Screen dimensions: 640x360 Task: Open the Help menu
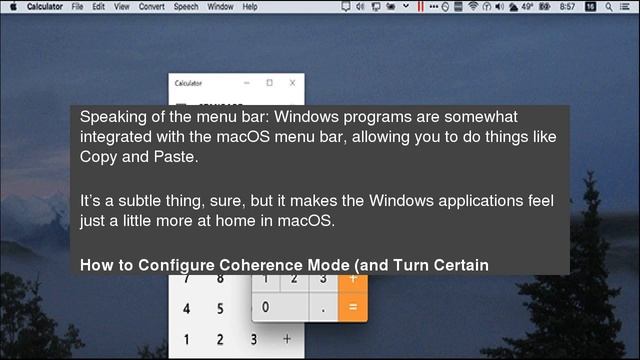(250, 7)
